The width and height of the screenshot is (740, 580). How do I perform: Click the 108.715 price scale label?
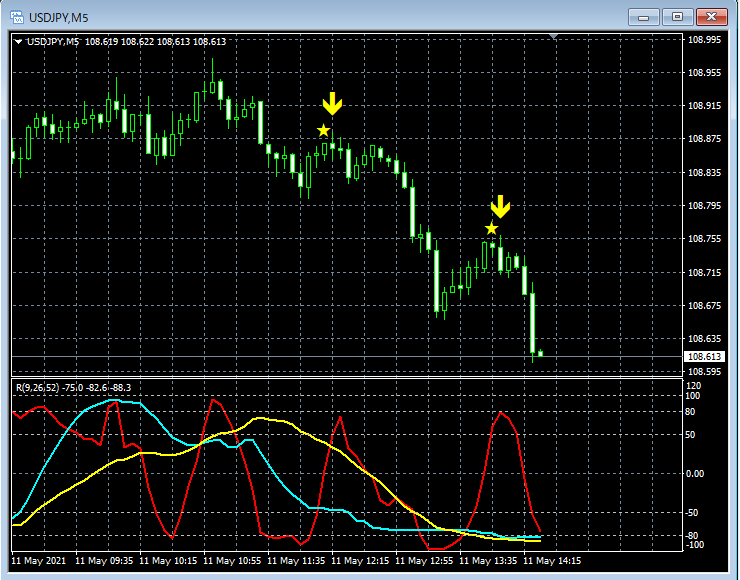coord(704,273)
